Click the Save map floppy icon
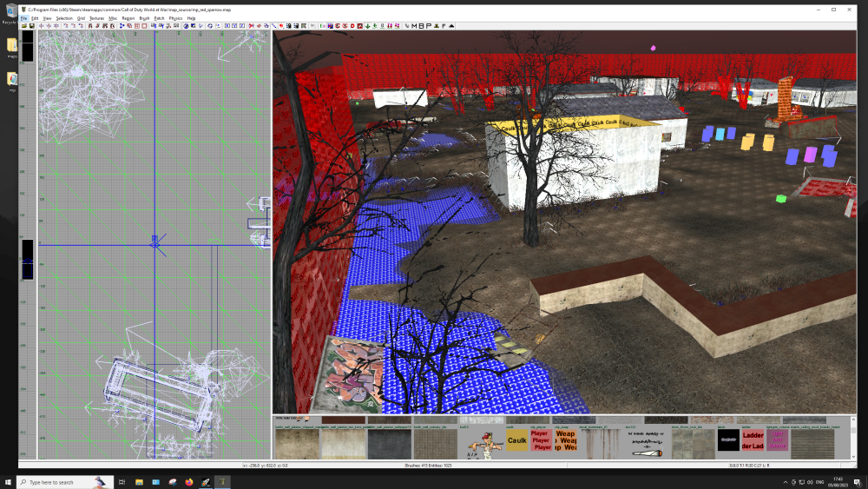 click(31, 25)
